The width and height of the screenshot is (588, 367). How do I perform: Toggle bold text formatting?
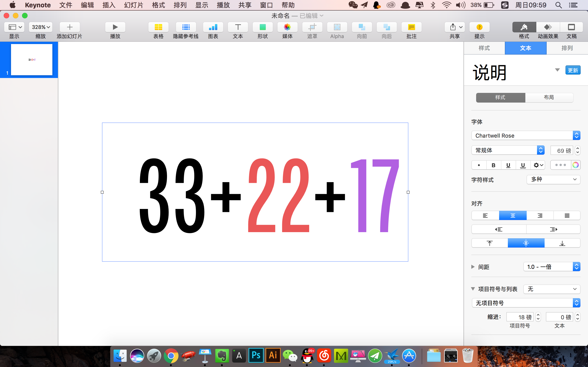pos(493,165)
